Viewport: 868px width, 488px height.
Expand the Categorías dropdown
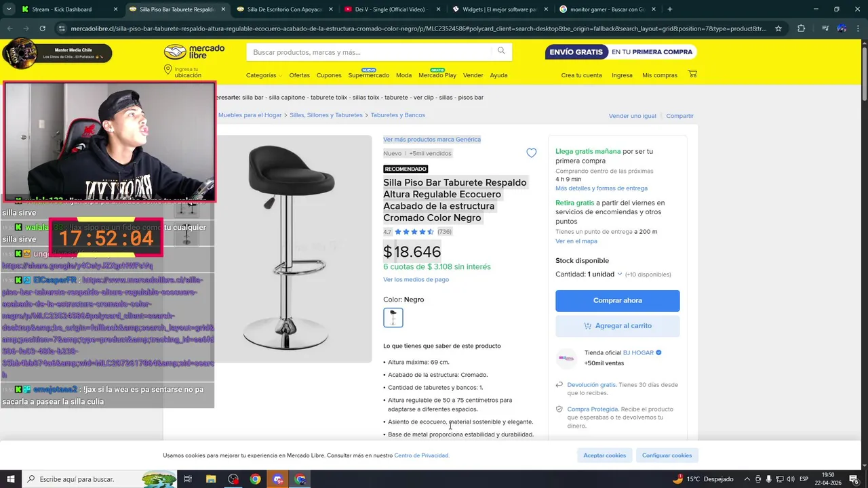click(264, 75)
